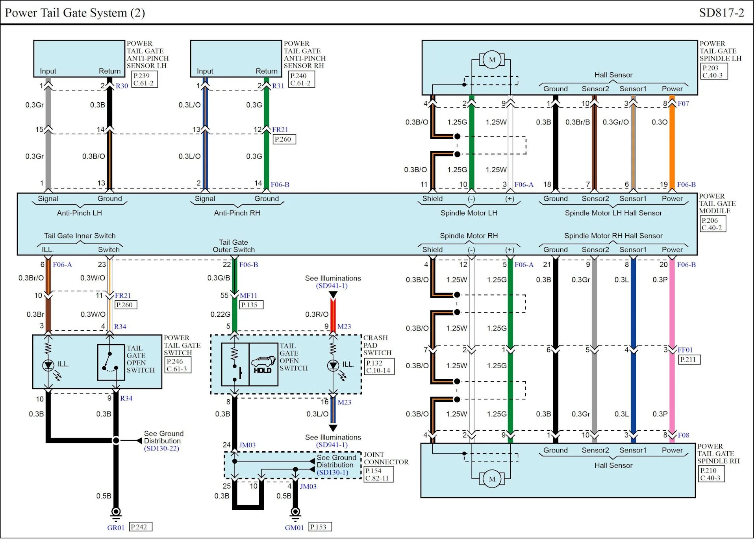
Task: Click the 0.3G/B wire label
Action: 219,278
